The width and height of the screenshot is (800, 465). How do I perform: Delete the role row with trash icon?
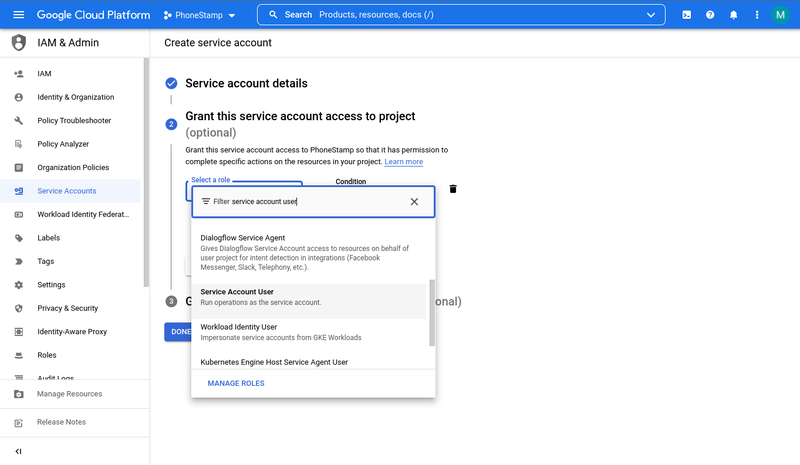coord(453,189)
